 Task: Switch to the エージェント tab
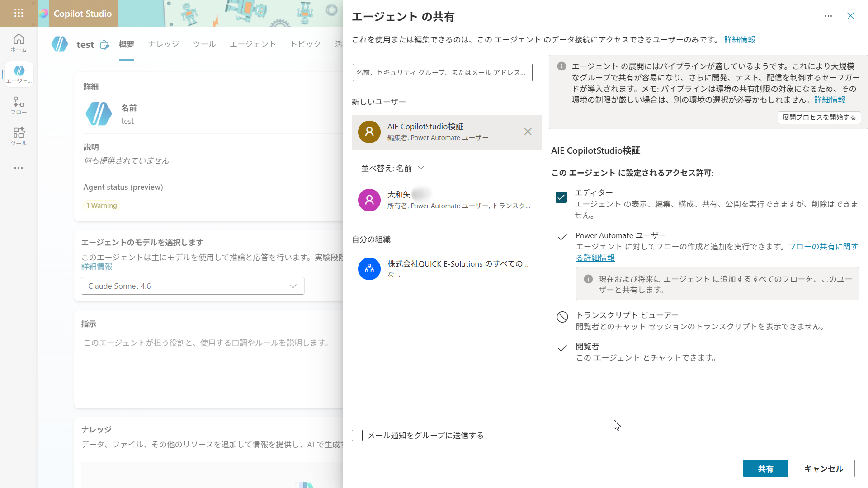pyautogui.click(x=253, y=44)
